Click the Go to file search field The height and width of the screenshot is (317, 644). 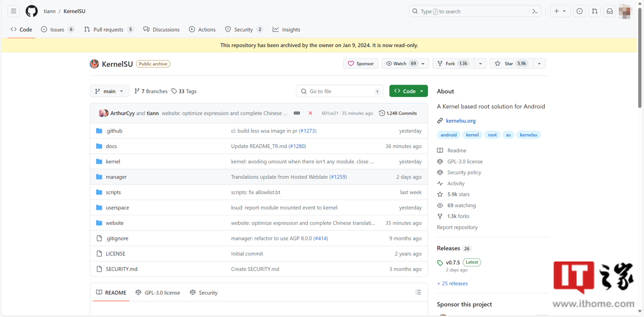tap(339, 91)
